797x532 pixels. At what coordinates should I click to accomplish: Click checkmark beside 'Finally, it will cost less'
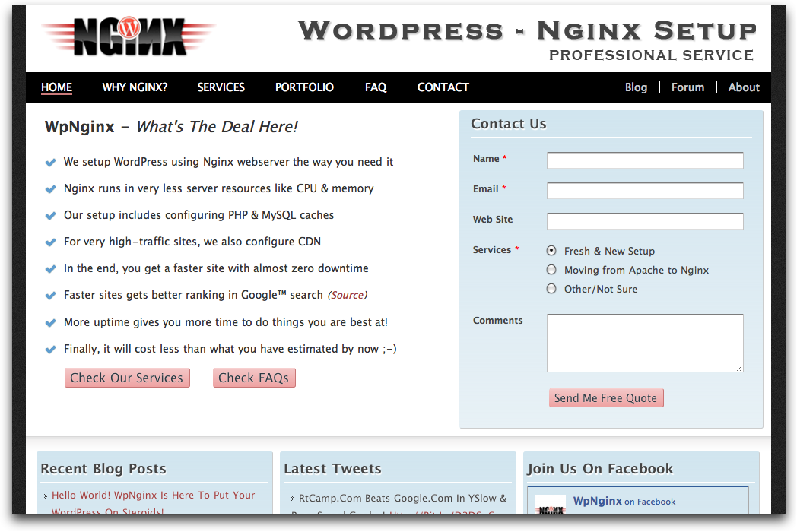pos(50,350)
